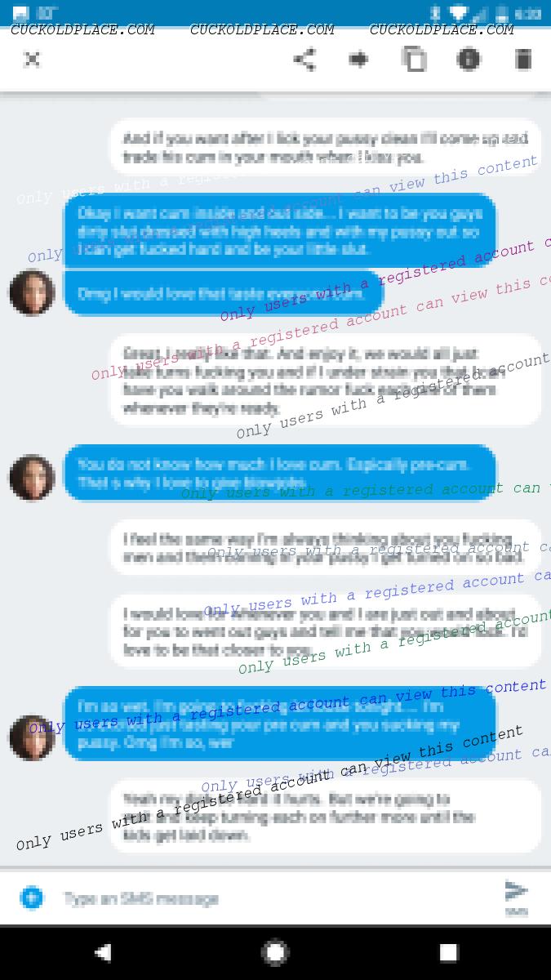Send the message with the SMS arrow icon

coord(516,896)
